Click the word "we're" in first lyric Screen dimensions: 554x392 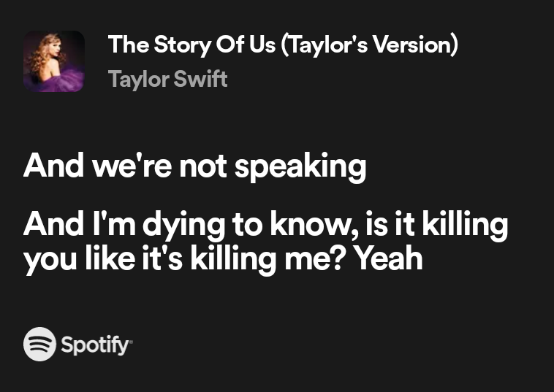click(x=132, y=166)
